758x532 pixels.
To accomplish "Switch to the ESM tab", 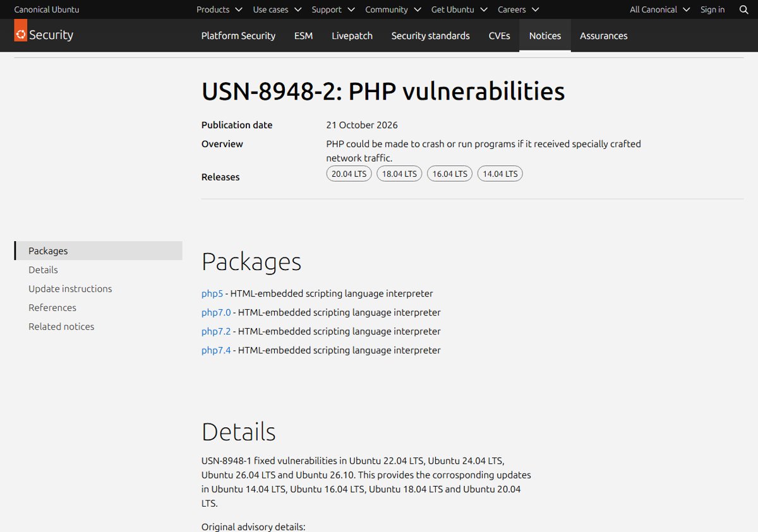I will (303, 35).
